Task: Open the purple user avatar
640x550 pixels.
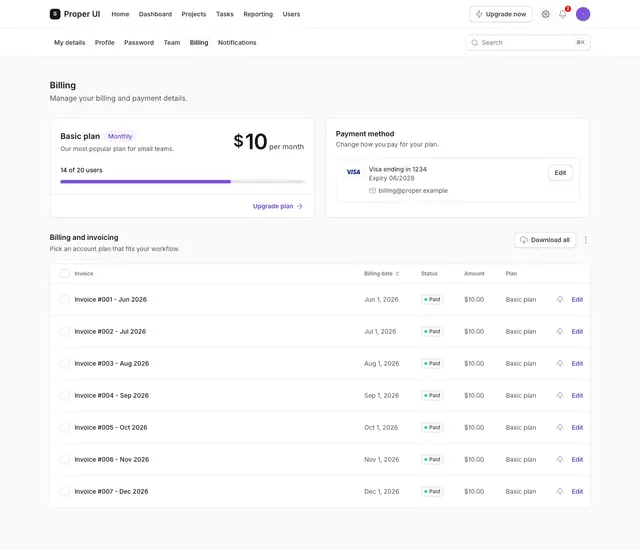Action: (x=582, y=14)
